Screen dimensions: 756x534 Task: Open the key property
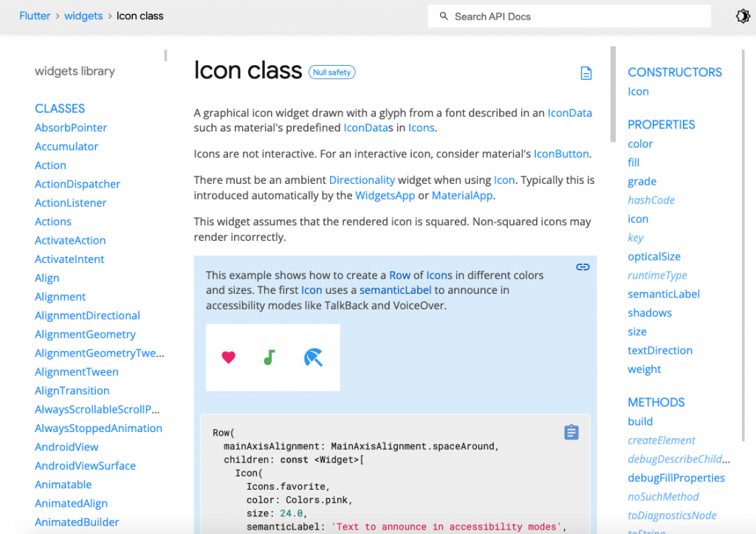(636, 238)
